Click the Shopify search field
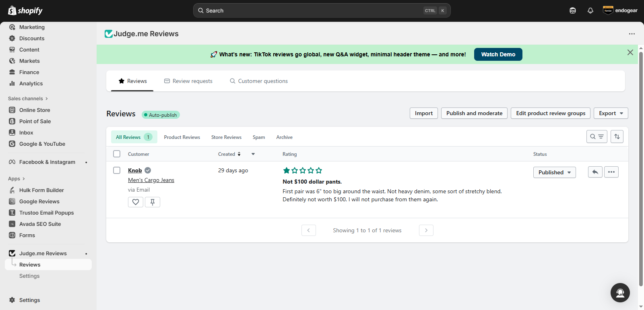 [x=314, y=10]
